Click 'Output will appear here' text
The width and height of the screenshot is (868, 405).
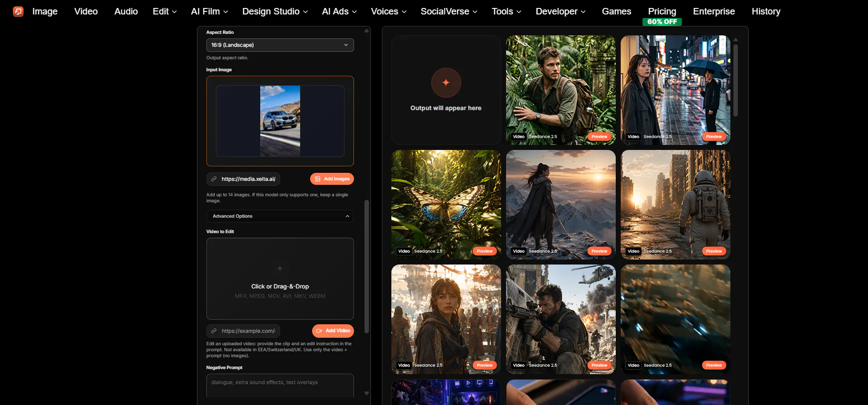(x=446, y=108)
